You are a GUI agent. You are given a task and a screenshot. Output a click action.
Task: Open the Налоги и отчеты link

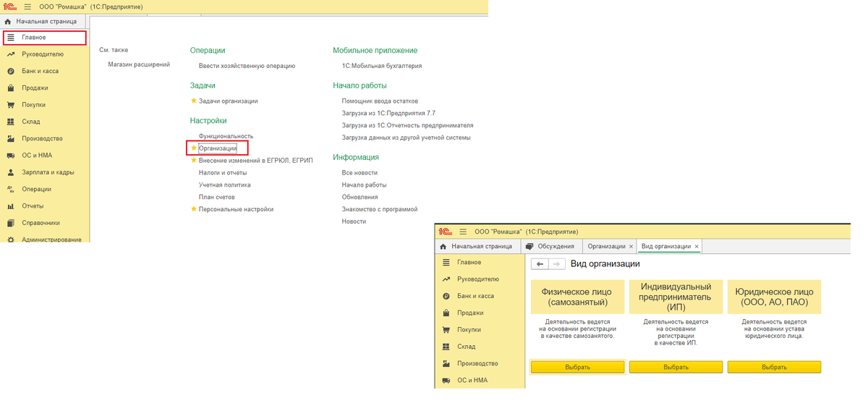pyautogui.click(x=223, y=172)
